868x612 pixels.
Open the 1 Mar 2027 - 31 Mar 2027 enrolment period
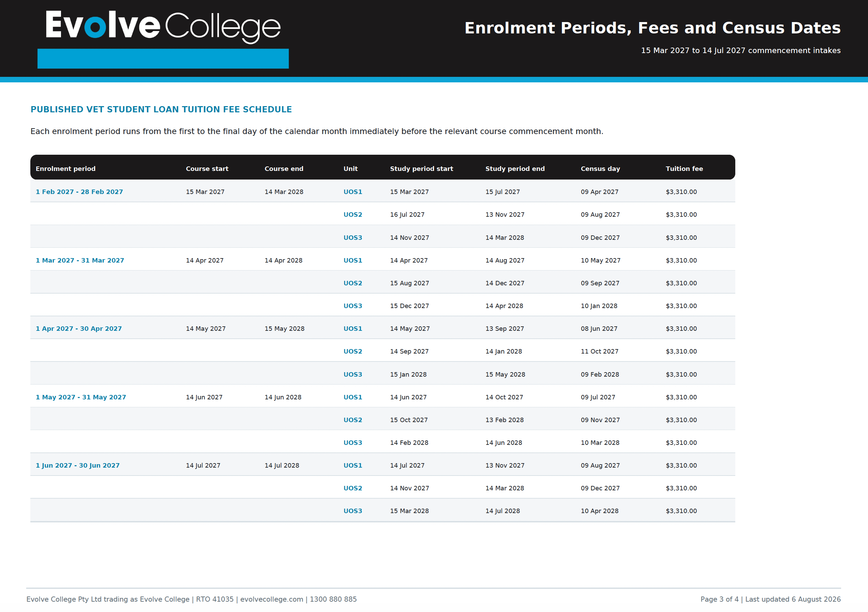click(x=80, y=260)
